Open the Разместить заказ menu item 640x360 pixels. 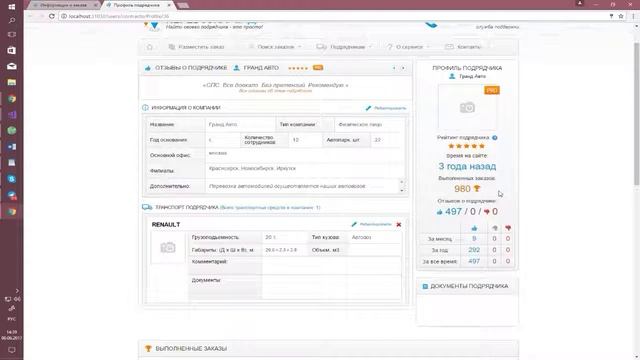pyautogui.click(x=196, y=47)
